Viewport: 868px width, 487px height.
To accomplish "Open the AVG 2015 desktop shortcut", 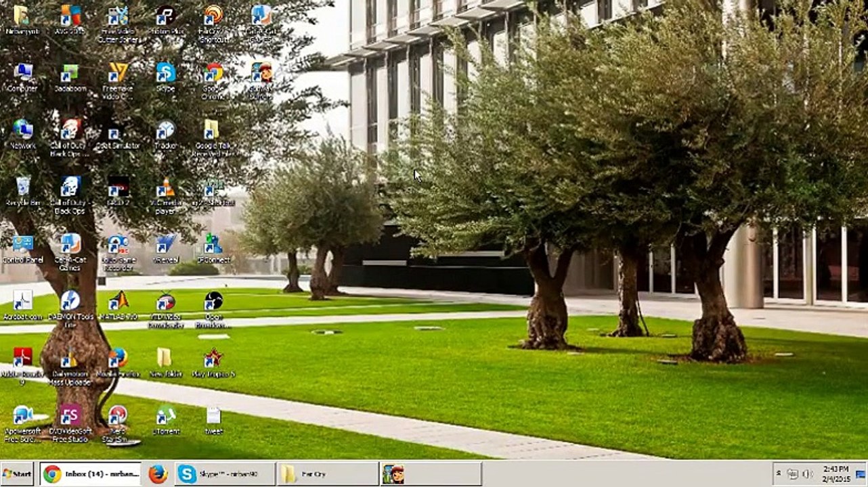I will point(70,20).
